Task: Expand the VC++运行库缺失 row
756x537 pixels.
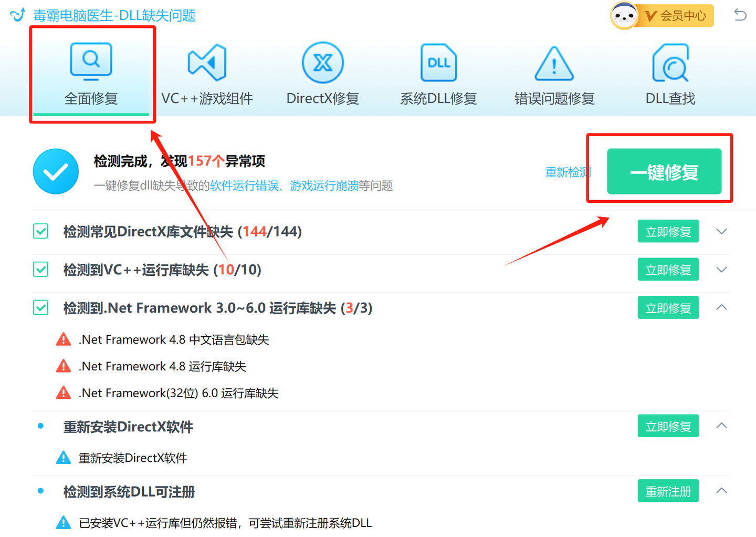Action: coord(721,269)
